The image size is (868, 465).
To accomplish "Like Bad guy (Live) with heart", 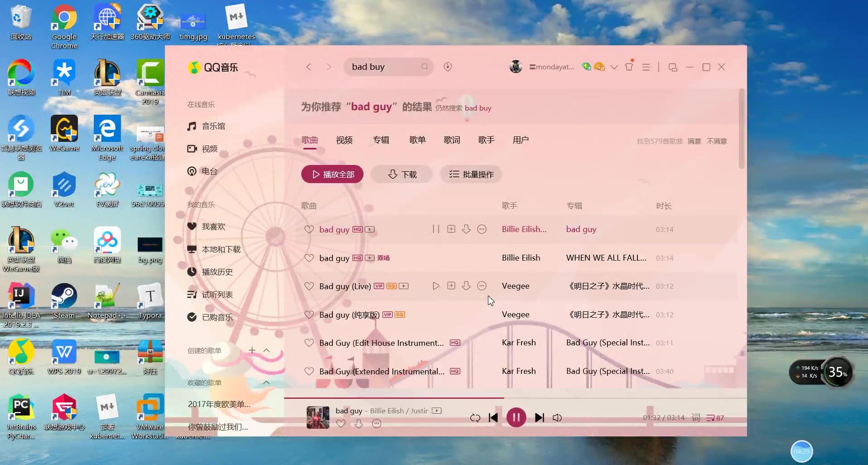I will point(309,286).
